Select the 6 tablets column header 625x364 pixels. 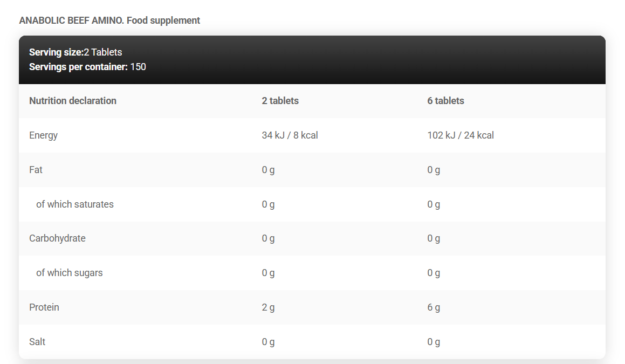coord(445,101)
